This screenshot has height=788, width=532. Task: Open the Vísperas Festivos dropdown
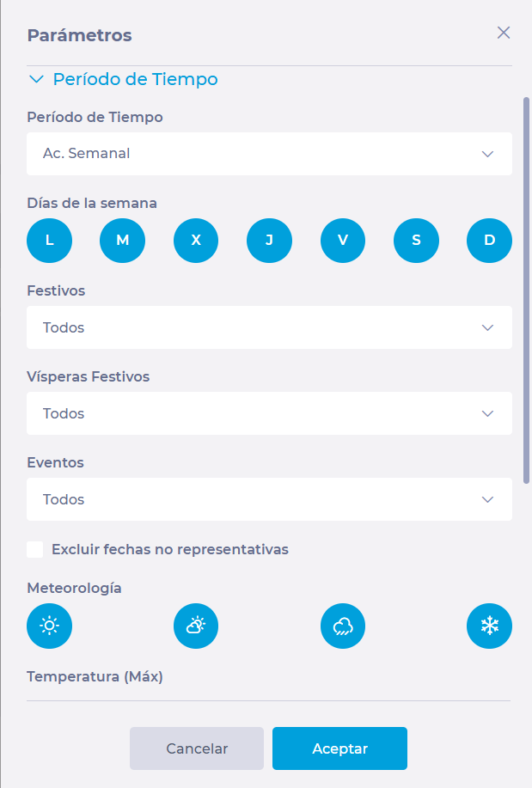[269, 413]
